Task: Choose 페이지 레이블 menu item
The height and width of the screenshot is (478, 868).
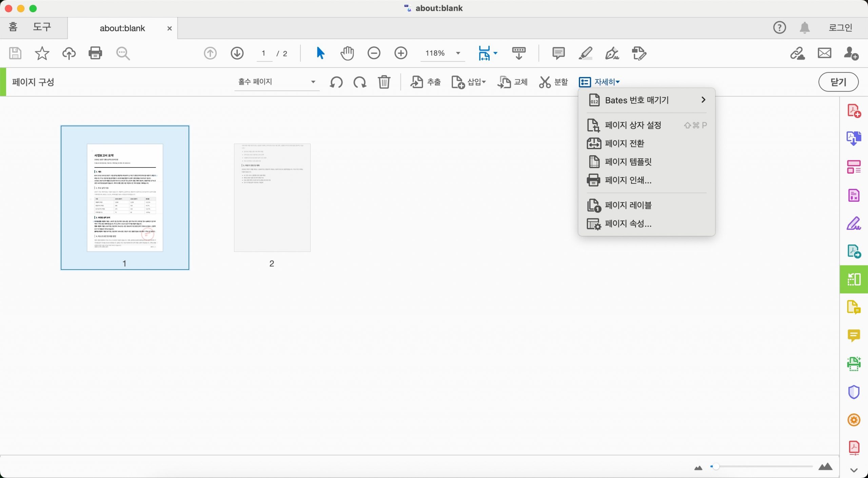Action: 647,205
